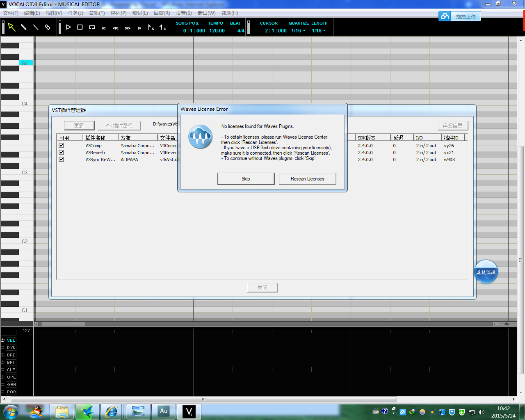Toggle the VEL parameter eye icon

[3, 340]
